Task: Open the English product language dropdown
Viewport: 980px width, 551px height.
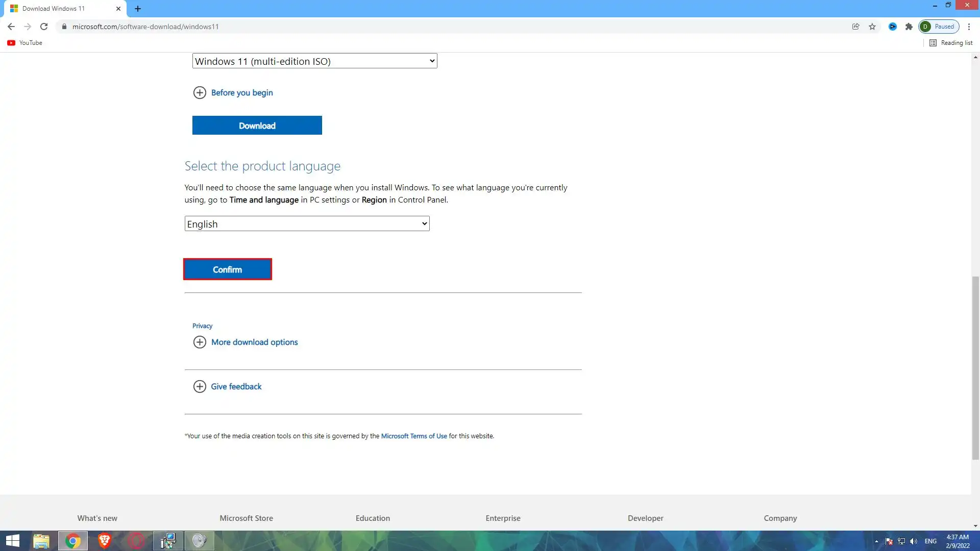Action: [x=307, y=224]
